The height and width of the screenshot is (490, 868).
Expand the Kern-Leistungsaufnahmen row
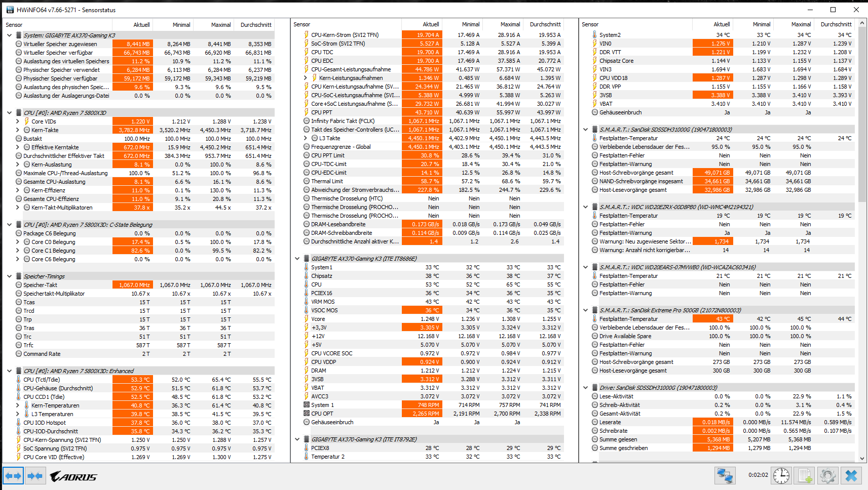(306, 78)
